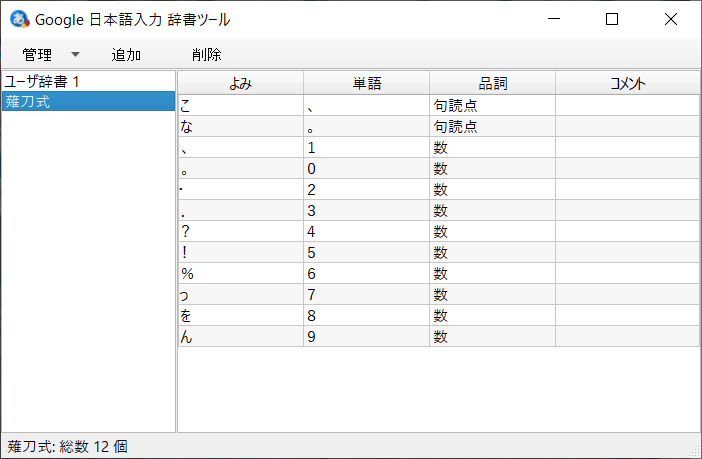Viewport: 702px width, 459px height.
Task: Select the よみ cell を
Action: click(241, 316)
